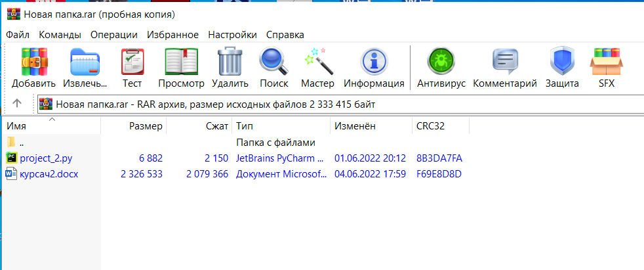
Task: Click the Protect (Защита) shield icon
Action: pyautogui.click(x=562, y=64)
